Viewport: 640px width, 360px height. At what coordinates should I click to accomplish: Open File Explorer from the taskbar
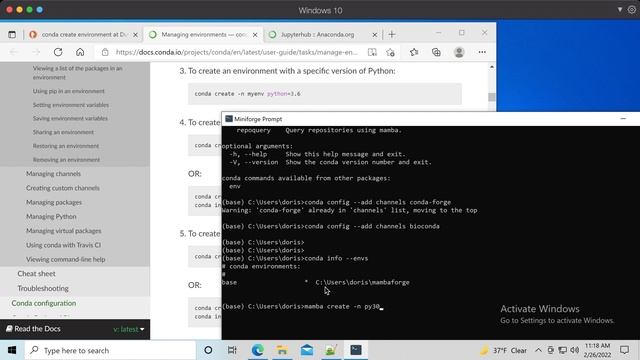click(282, 350)
